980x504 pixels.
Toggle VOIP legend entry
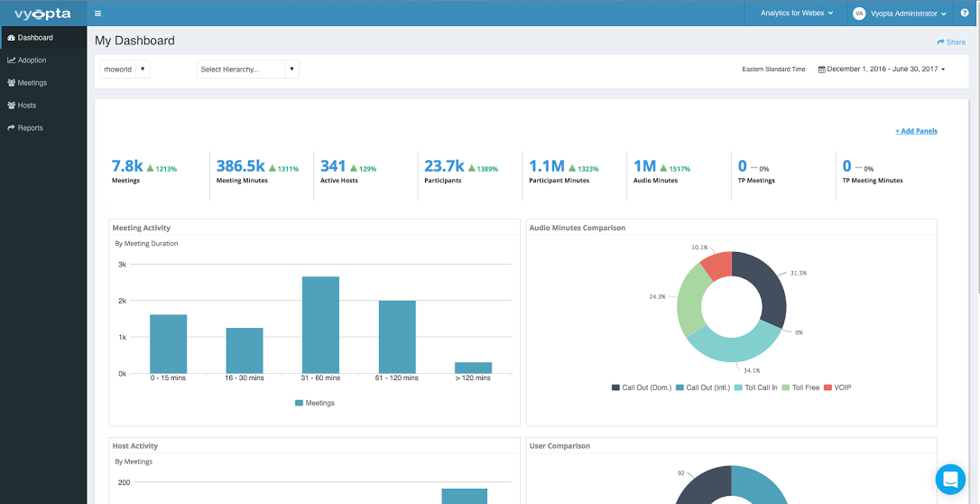tap(837, 387)
